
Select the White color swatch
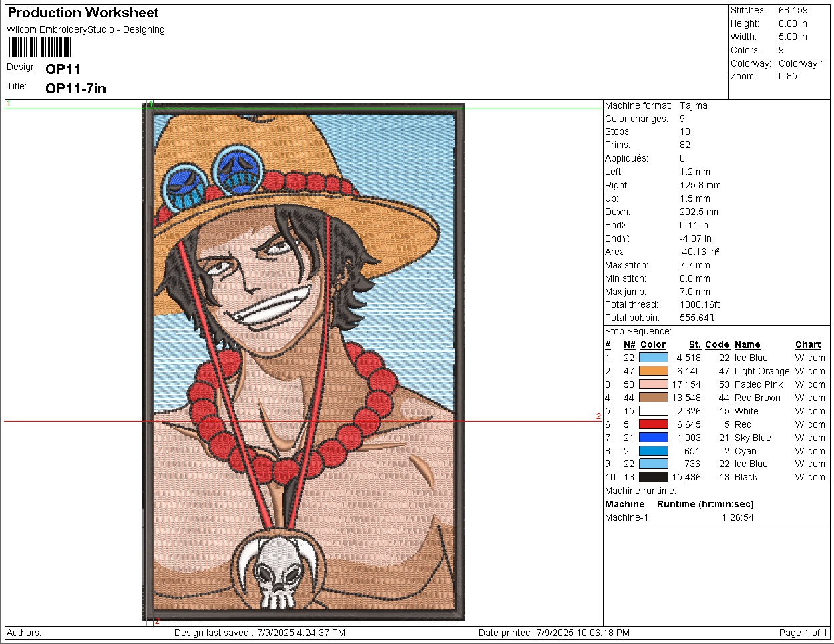653,411
